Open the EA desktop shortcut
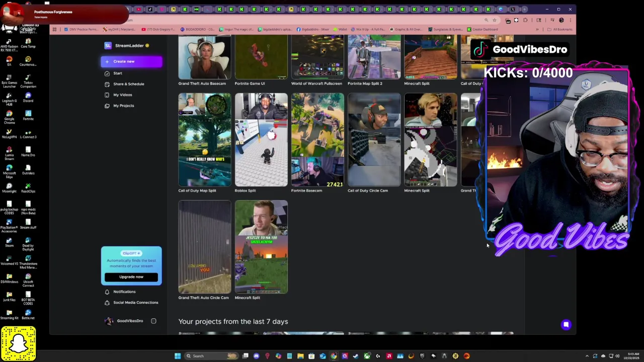The width and height of the screenshot is (644, 362). (x=9, y=61)
